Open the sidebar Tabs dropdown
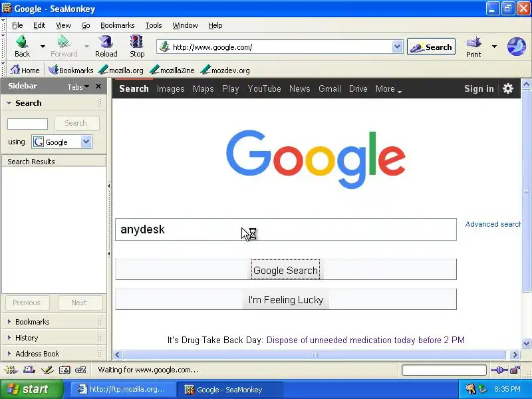Viewport: 532px width, 399px height. pos(78,87)
